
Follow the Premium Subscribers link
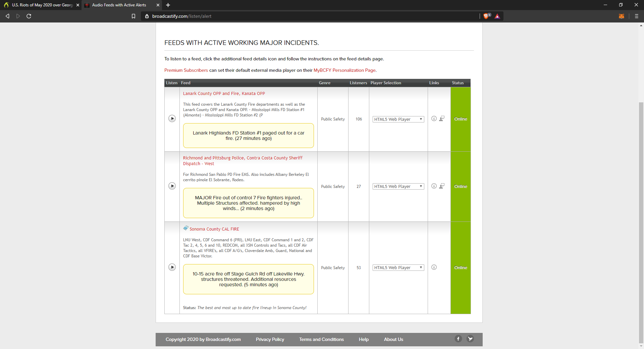coord(186,70)
